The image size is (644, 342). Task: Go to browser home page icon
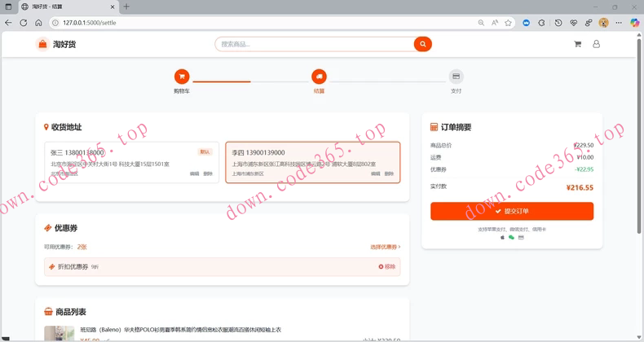(38, 23)
